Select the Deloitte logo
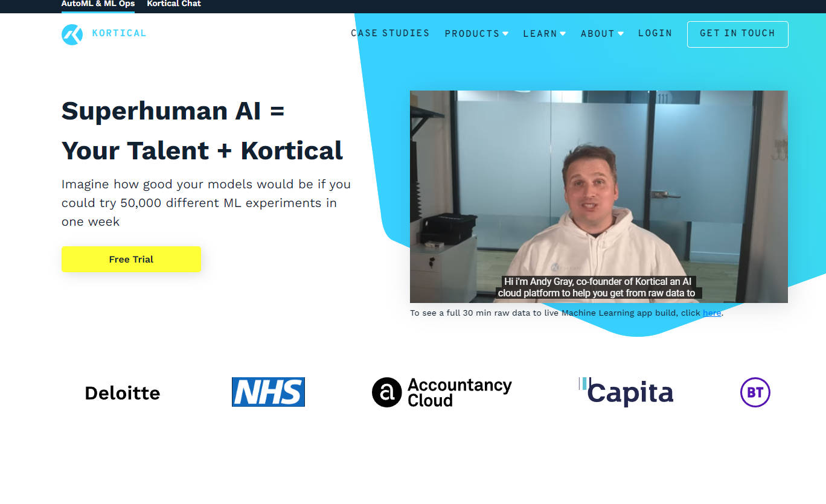Viewport: 826px width, 504px height. pyautogui.click(x=122, y=392)
